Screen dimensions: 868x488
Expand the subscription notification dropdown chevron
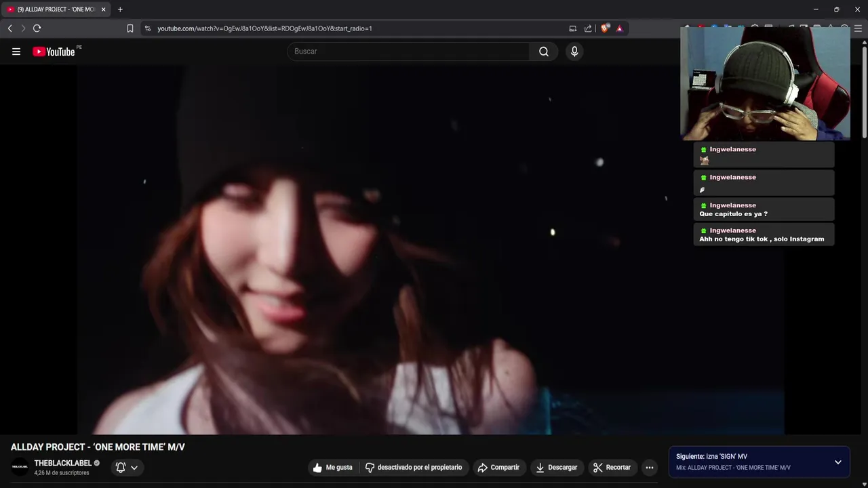[134, 467]
